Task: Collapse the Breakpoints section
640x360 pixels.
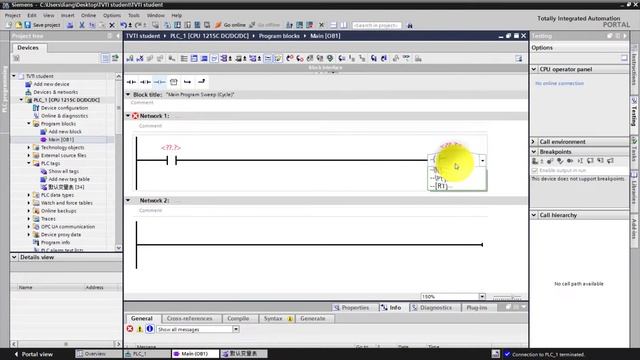Action: pos(534,151)
